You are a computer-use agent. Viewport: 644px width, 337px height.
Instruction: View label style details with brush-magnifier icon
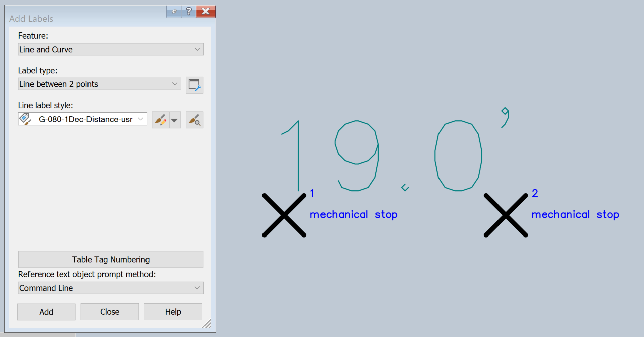194,120
